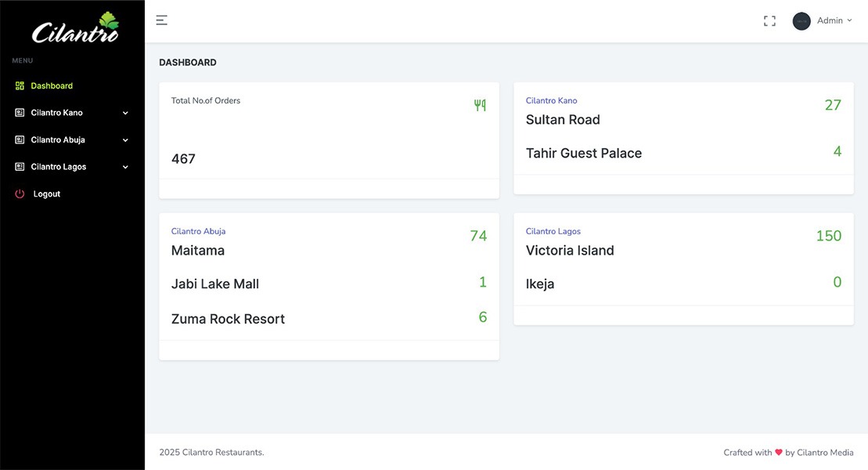Screen dimensions: 868x470
Task: Open the Cilantro Kano card link
Action: (x=551, y=100)
